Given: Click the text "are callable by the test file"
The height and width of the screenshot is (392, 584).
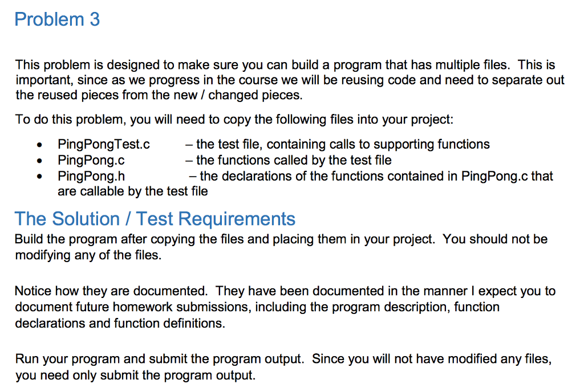Looking at the screenshot, I should [132, 191].
